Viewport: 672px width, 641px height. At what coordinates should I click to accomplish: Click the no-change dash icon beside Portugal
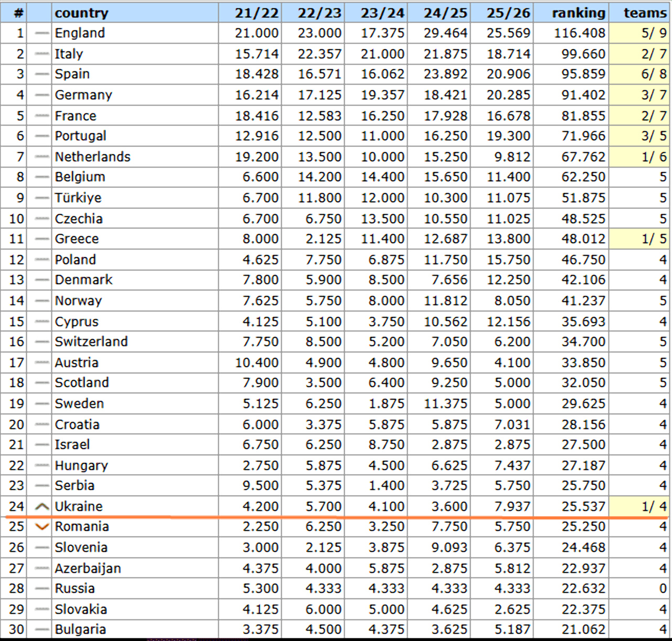click(x=41, y=136)
